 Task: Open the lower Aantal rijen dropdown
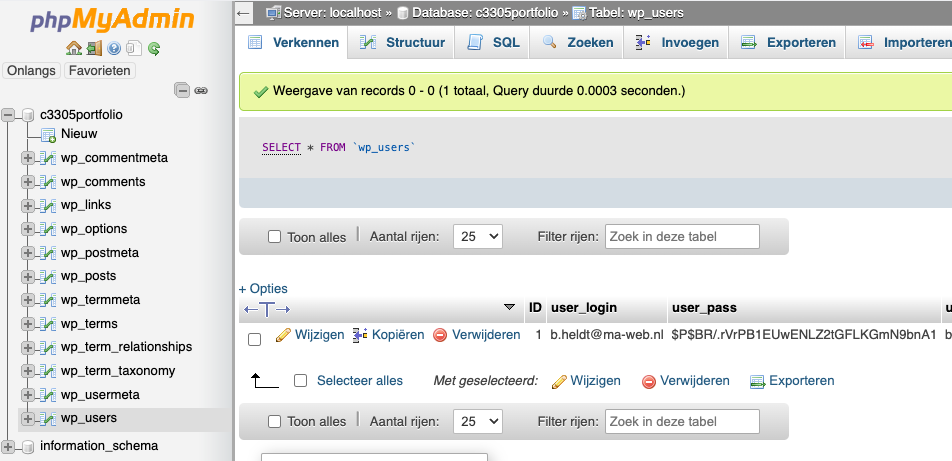tap(478, 421)
